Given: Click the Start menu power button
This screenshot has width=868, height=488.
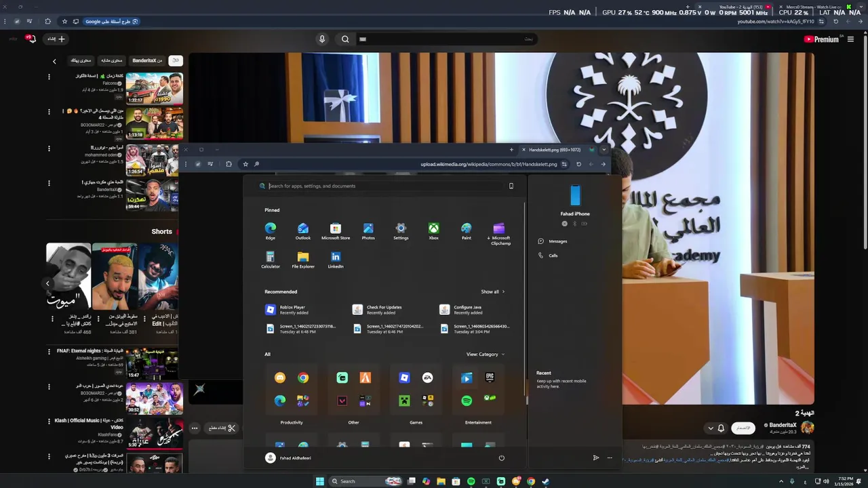Looking at the screenshot, I should [502, 457].
